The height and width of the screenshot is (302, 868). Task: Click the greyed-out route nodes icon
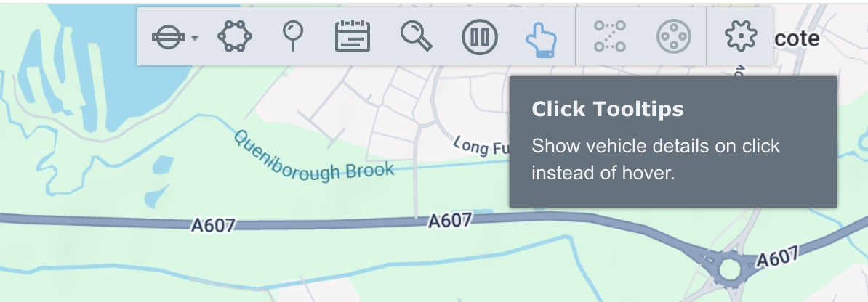[609, 36]
